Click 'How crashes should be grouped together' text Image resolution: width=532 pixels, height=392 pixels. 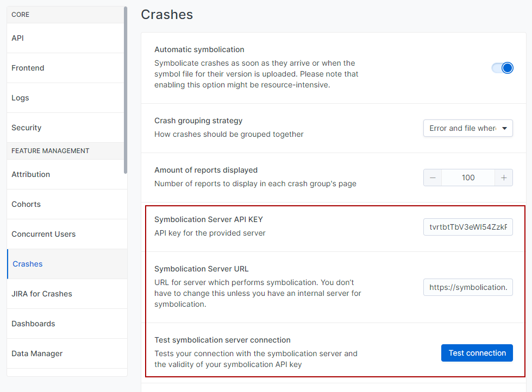pos(229,134)
